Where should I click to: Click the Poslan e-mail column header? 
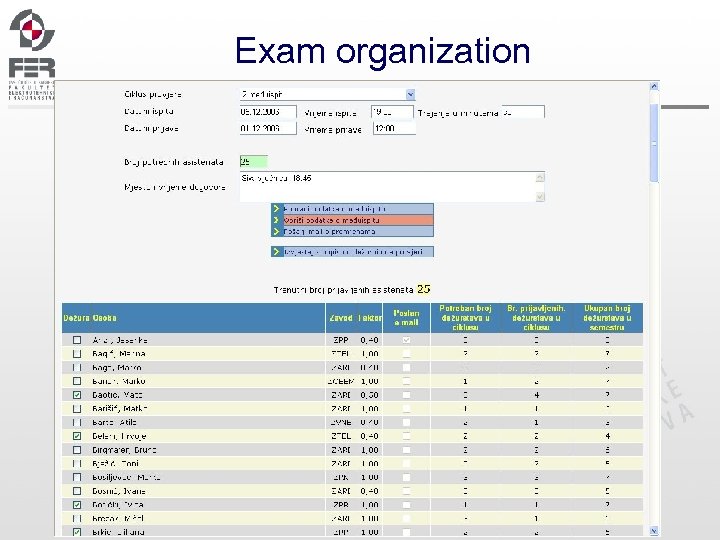click(406, 318)
